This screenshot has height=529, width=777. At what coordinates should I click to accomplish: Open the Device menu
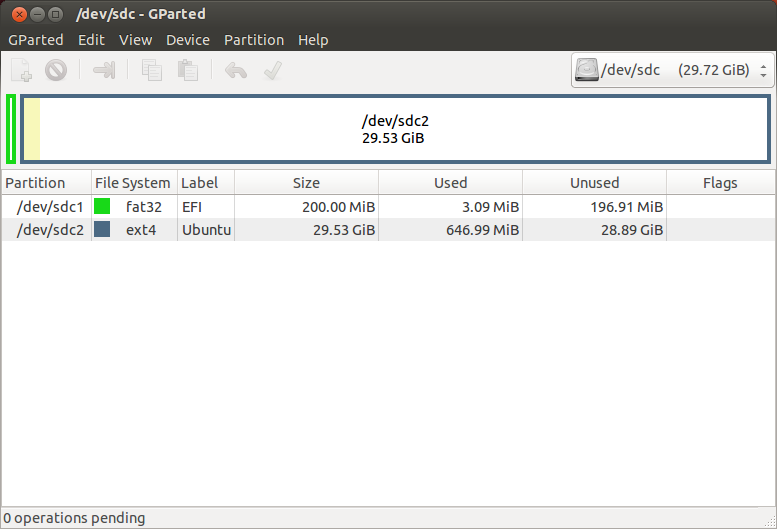[x=188, y=40]
